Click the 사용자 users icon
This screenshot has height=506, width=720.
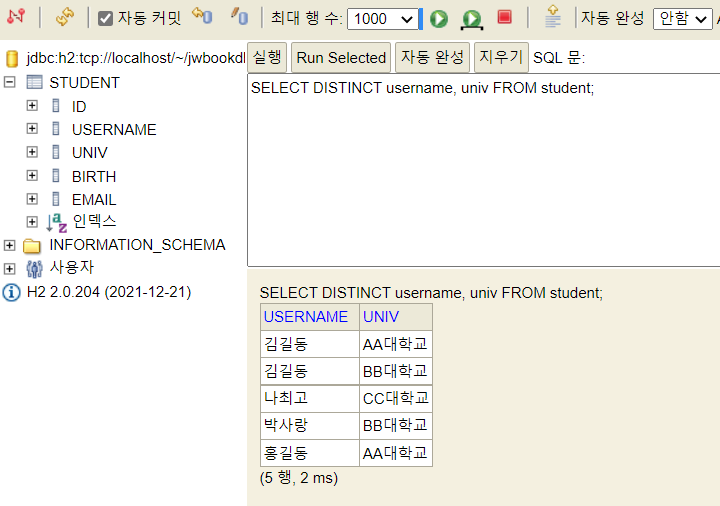tap(34, 269)
